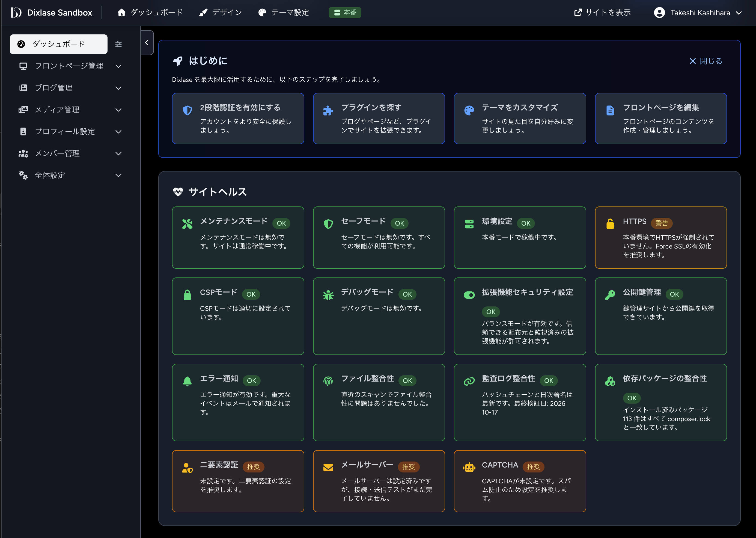Image resolution: width=756 pixels, height=538 pixels.
Task: Click the sidebar customize sliders icon
Action: click(x=118, y=44)
